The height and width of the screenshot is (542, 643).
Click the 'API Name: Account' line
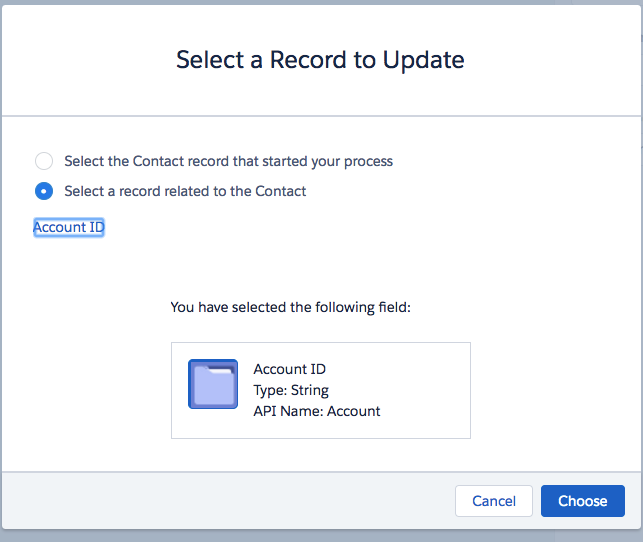pos(317,411)
